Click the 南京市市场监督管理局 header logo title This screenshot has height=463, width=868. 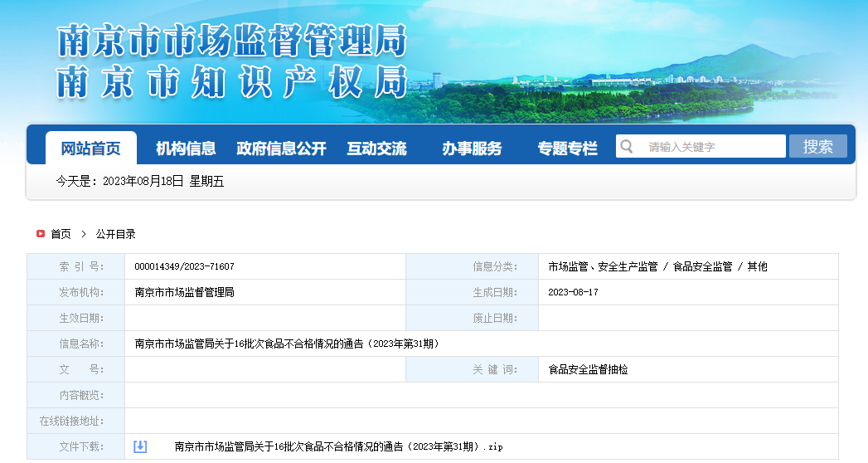[x=231, y=41]
